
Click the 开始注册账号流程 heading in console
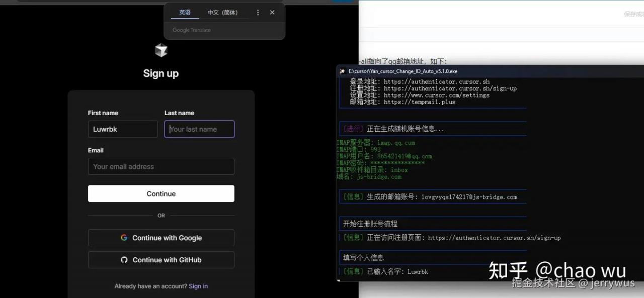coord(370,224)
